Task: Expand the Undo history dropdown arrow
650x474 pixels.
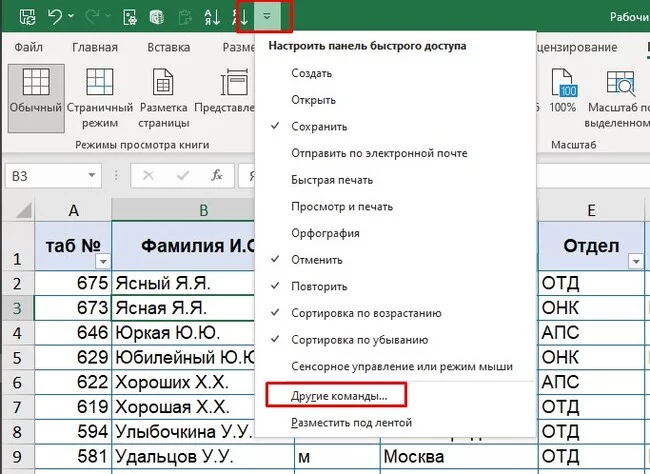Action: pos(71,16)
